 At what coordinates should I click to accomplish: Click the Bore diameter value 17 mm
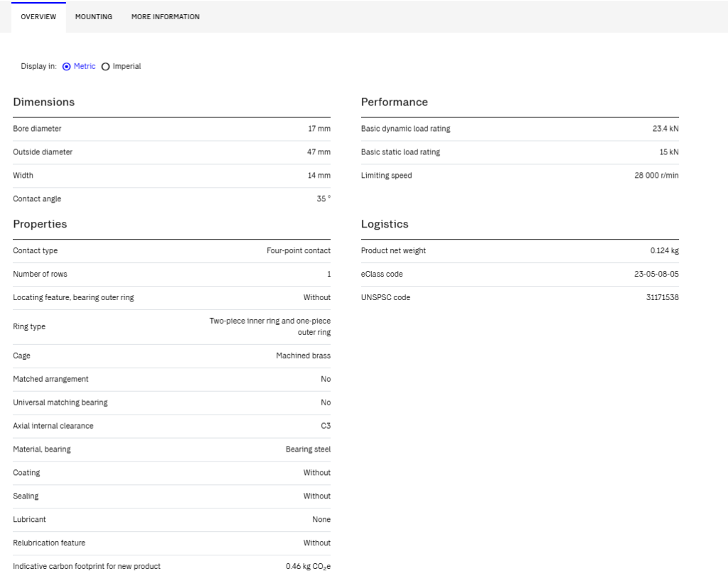[x=319, y=129]
